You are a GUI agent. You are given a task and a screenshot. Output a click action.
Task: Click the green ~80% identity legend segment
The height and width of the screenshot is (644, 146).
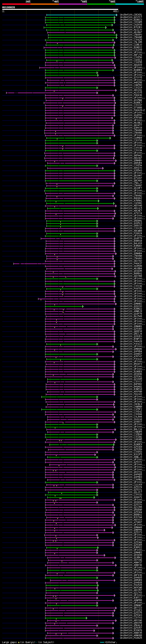[x=101, y=4]
